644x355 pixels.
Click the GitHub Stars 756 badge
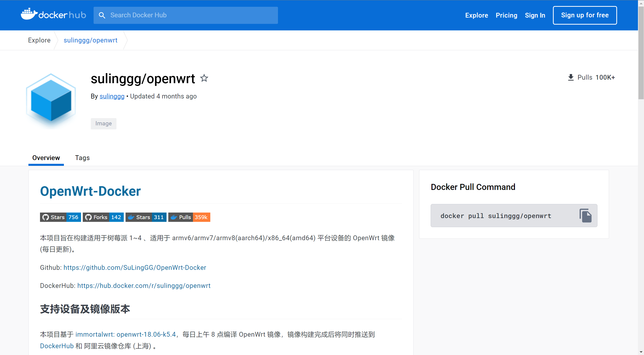60,217
